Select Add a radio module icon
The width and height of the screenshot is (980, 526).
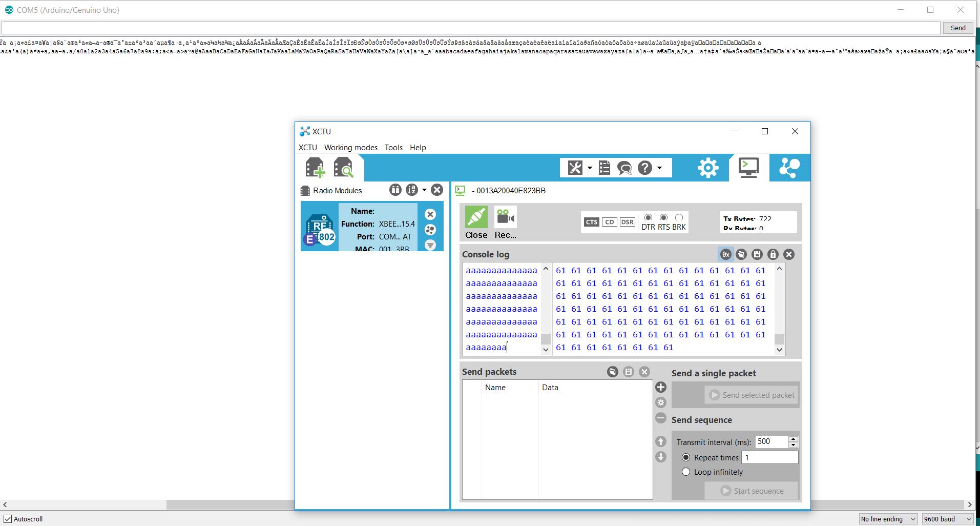[316, 168]
